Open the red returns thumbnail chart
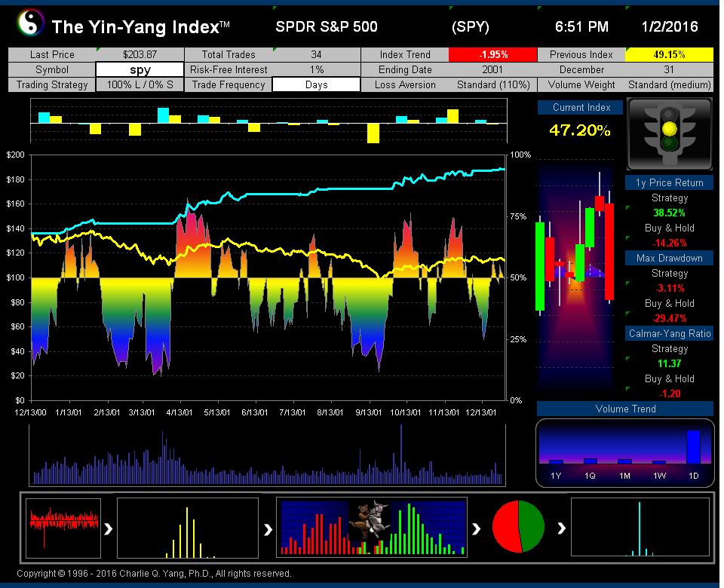 tap(63, 528)
